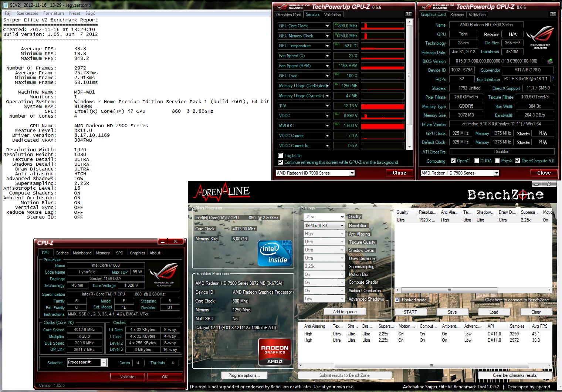Open the Fájl menu in Notepad
Screen dimensions: 562x392
(x=8, y=13)
